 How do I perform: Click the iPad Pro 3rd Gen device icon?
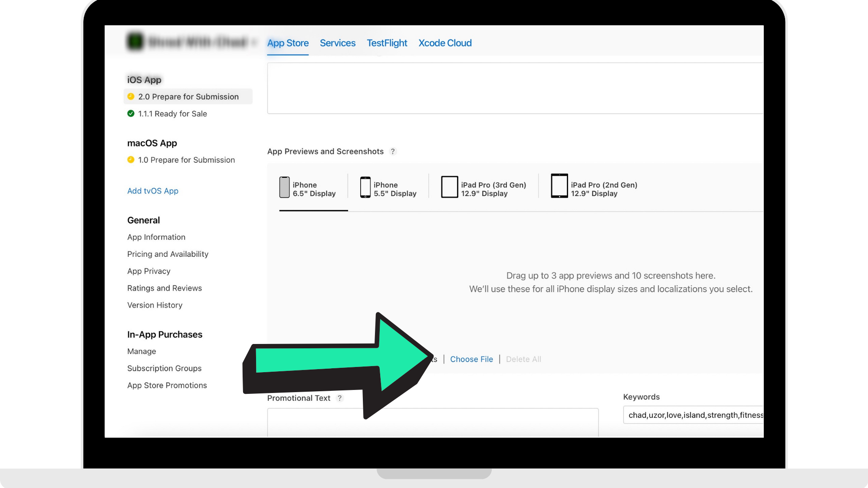[449, 187]
